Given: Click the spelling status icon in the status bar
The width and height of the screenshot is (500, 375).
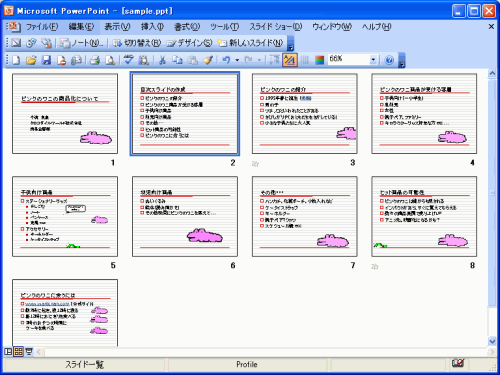Looking at the screenshot, I should point(458,363).
